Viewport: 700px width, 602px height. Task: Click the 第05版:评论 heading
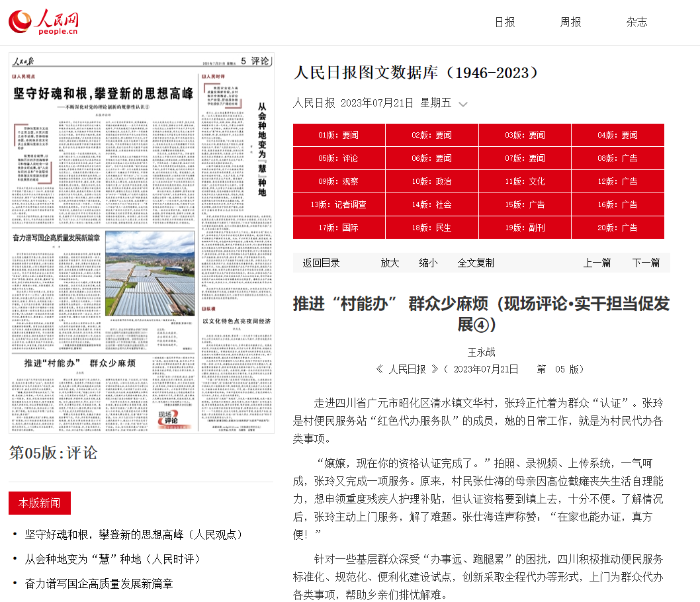(x=53, y=453)
